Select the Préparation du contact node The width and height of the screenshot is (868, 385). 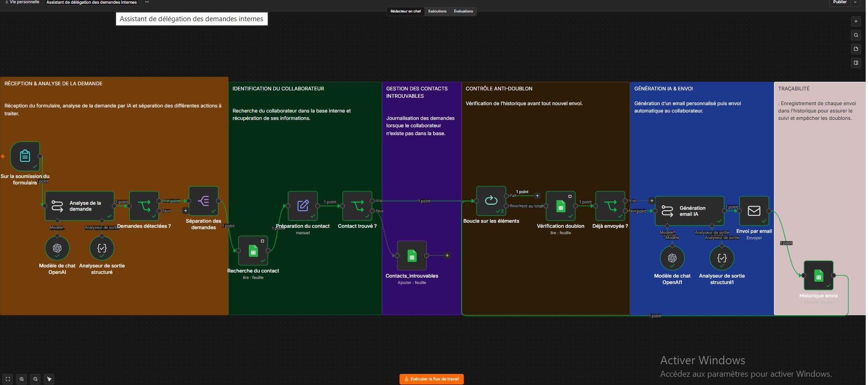click(x=303, y=206)
